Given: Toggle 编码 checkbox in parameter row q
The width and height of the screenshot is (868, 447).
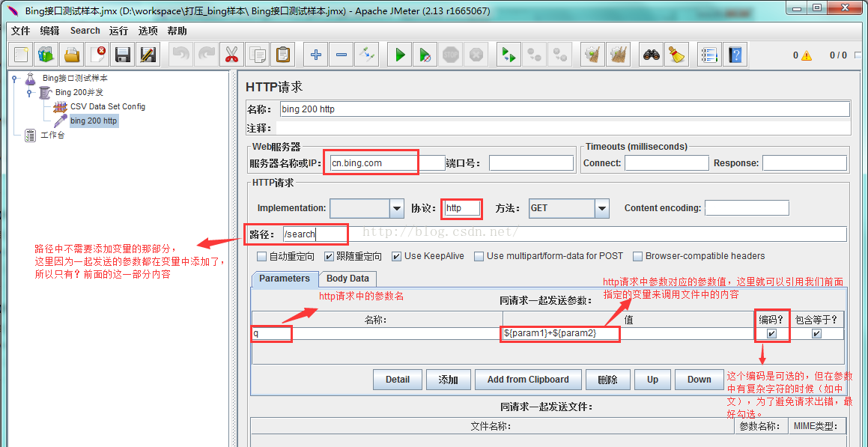Looking at the screenshot, I should 771,334.
